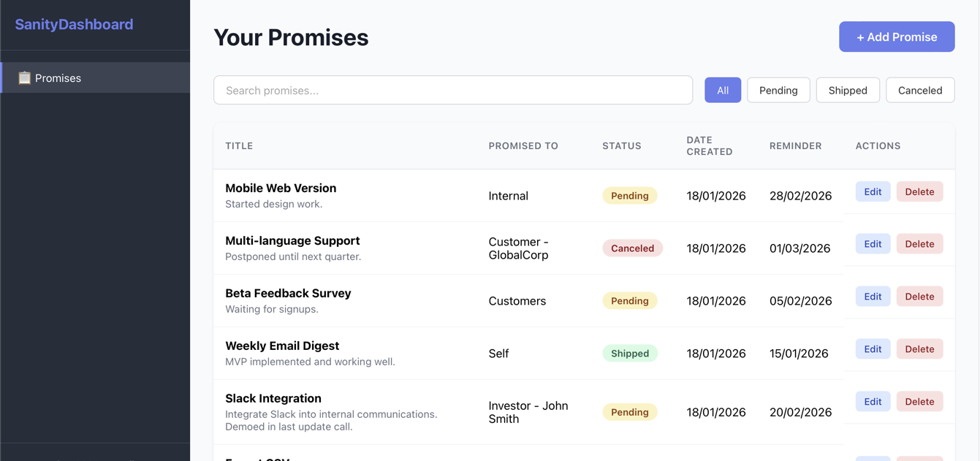Screen dimensions: 980x461
Task: Select the Pending status badge for Mobile Web Version
Action: pos(630,195)
